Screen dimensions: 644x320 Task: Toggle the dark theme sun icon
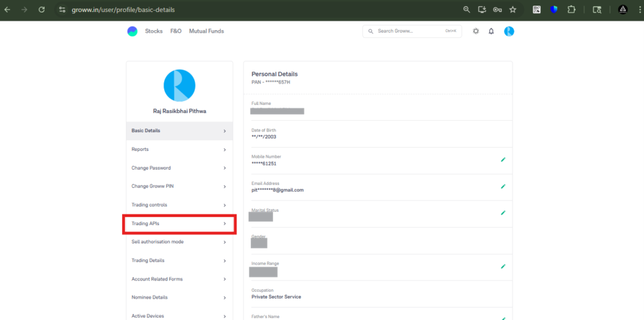pos(475,31)
